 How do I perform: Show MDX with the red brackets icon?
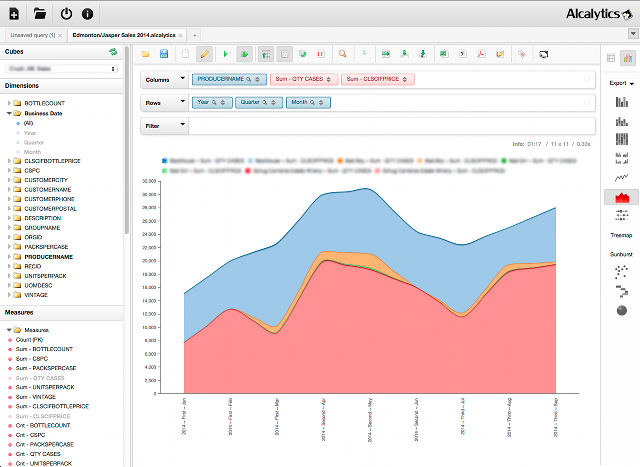tap(321, 54)
